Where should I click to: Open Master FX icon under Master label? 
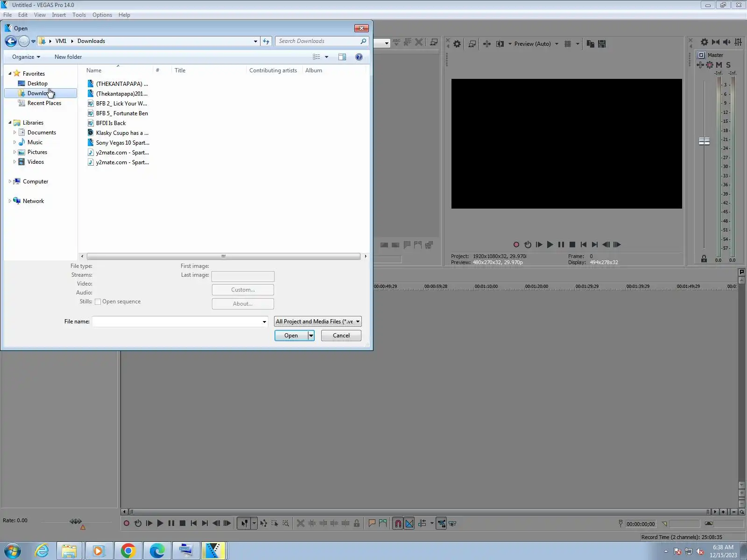click(701, 65)
